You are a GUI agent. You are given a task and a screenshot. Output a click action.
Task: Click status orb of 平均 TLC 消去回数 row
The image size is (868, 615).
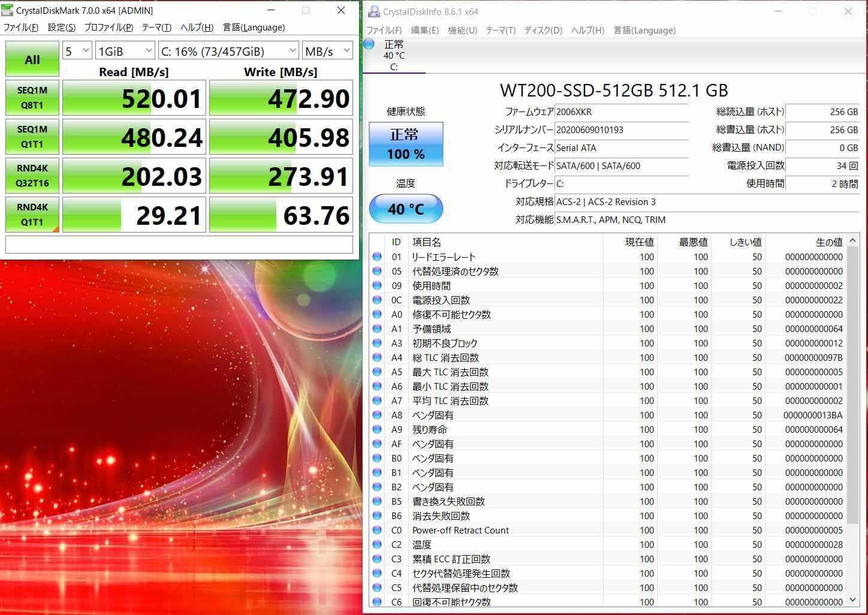click(377, 400)
